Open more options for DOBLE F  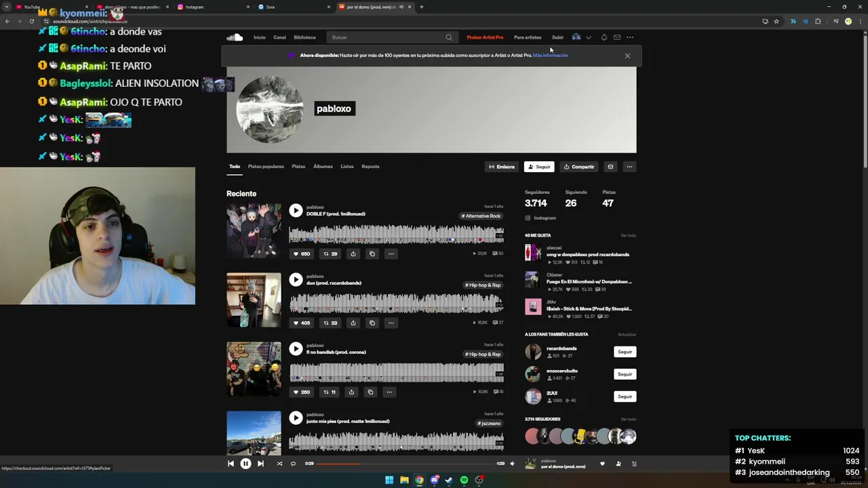coord(391,253)
